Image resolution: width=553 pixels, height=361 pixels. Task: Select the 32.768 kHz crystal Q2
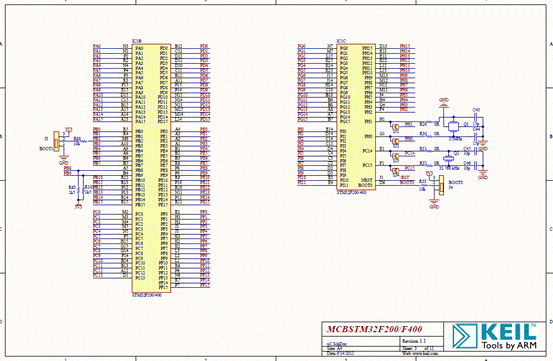tap(448, 158)
